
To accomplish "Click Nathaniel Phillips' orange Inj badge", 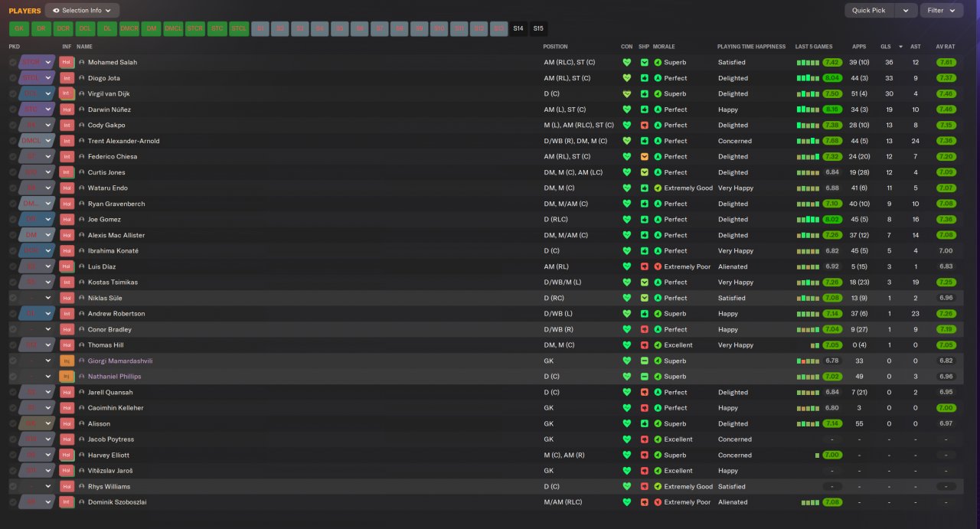I will [x=67, y=377].
